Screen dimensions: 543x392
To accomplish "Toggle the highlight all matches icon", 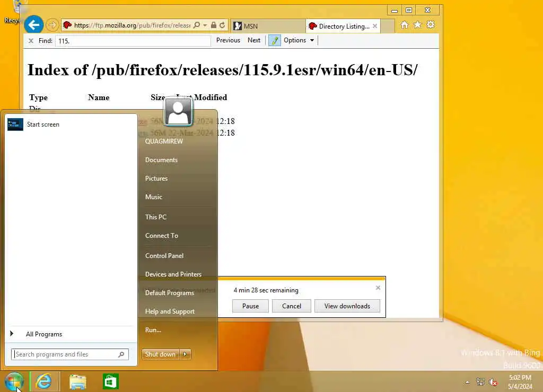I will (x=275, y=40).
